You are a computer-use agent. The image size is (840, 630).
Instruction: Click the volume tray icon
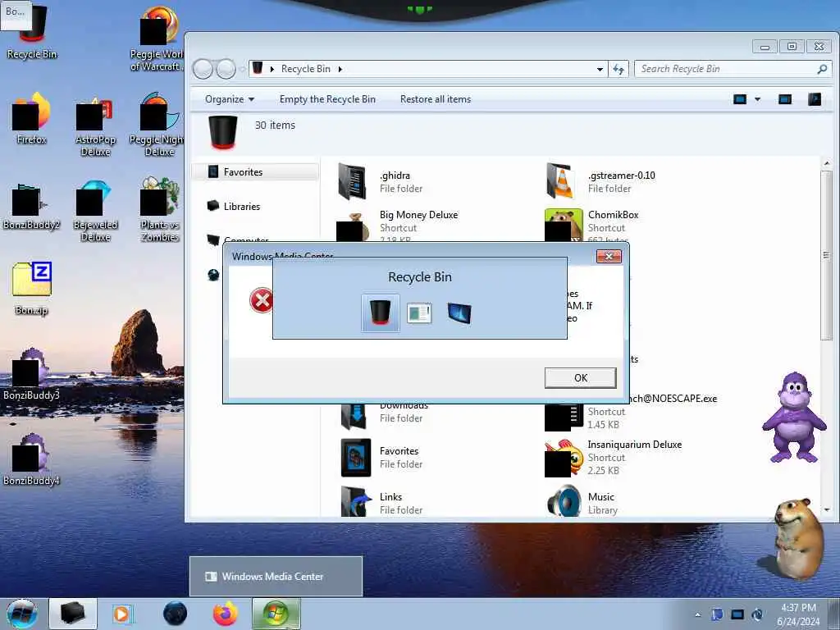(x=757, y=614)
